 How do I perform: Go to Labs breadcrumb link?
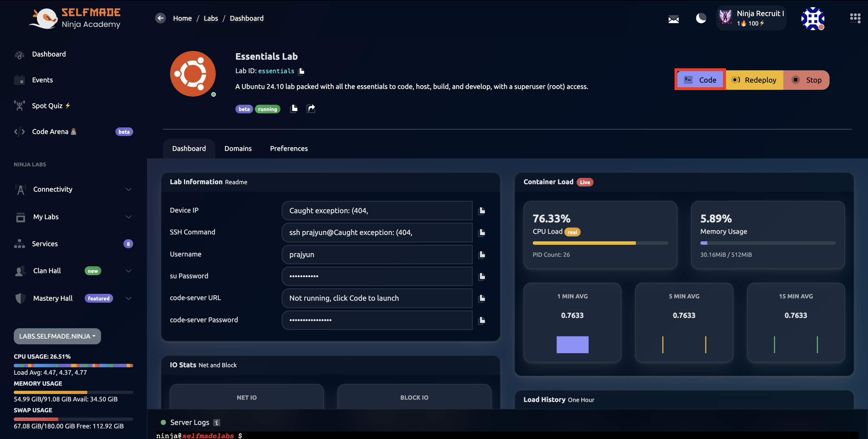tap(211, 18)
